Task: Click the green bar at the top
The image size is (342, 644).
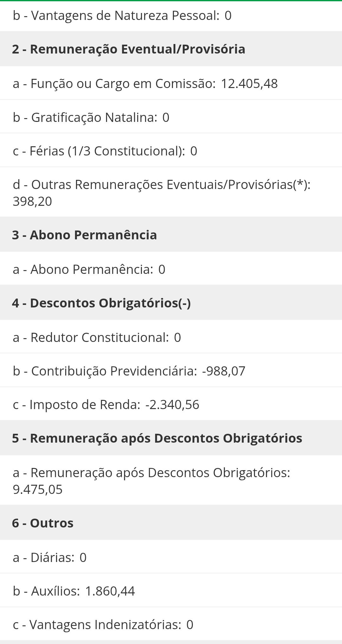Action: [171, 1]
